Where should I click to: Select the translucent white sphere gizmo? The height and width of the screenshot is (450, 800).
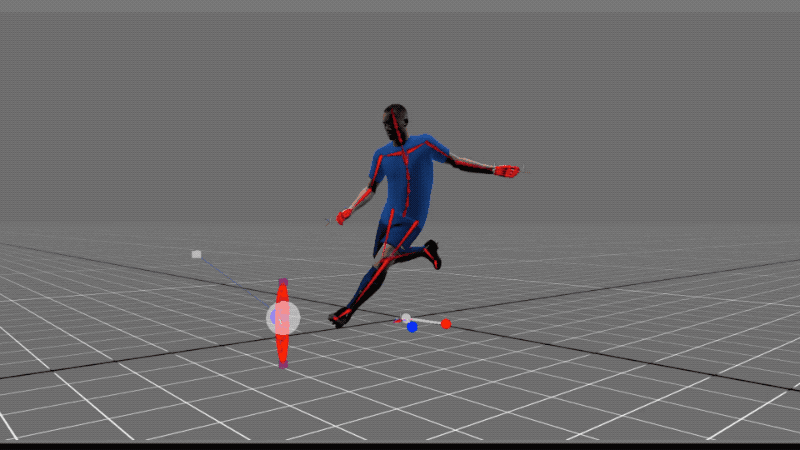click(283, 319)
